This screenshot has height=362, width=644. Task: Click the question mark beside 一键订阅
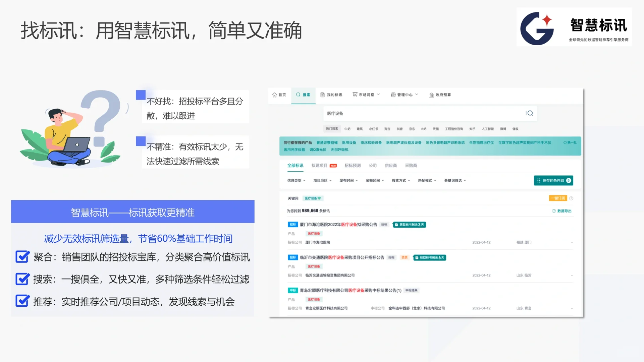pos(571,198)
